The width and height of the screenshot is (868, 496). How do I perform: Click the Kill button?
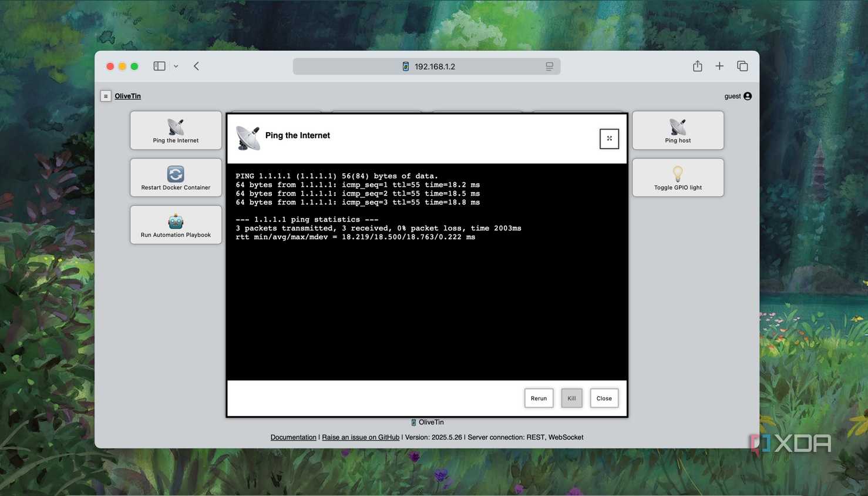tap(571, 398)
